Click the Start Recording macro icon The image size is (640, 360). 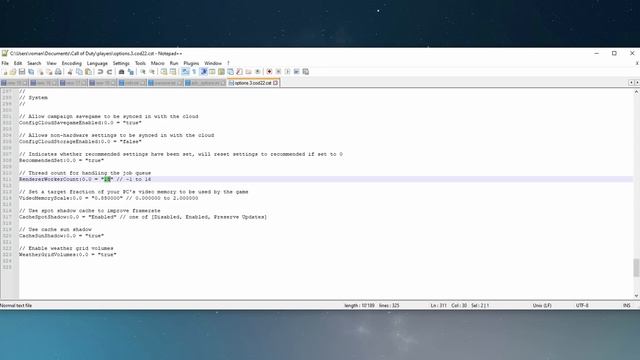pos(269,72)
